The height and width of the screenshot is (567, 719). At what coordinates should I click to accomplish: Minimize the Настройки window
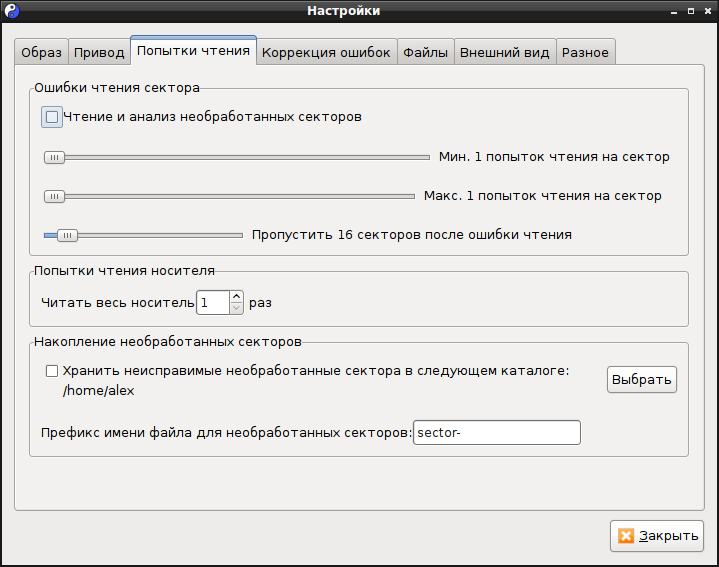click(674, 11)
